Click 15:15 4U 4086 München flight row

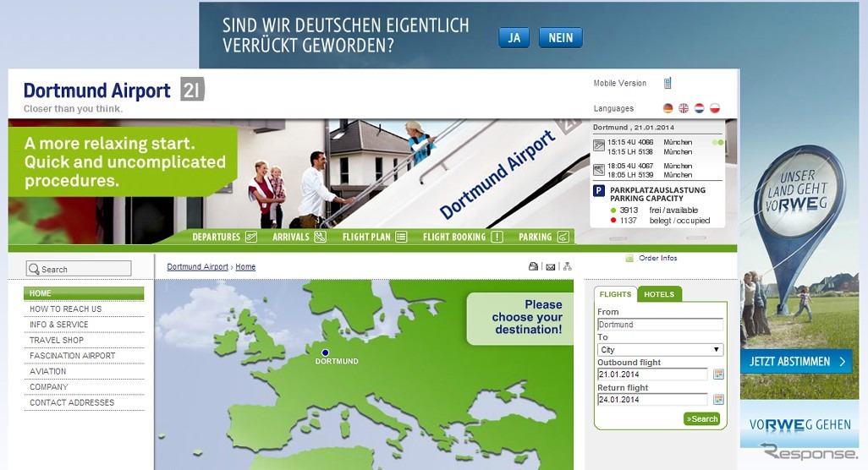[651, 142]
